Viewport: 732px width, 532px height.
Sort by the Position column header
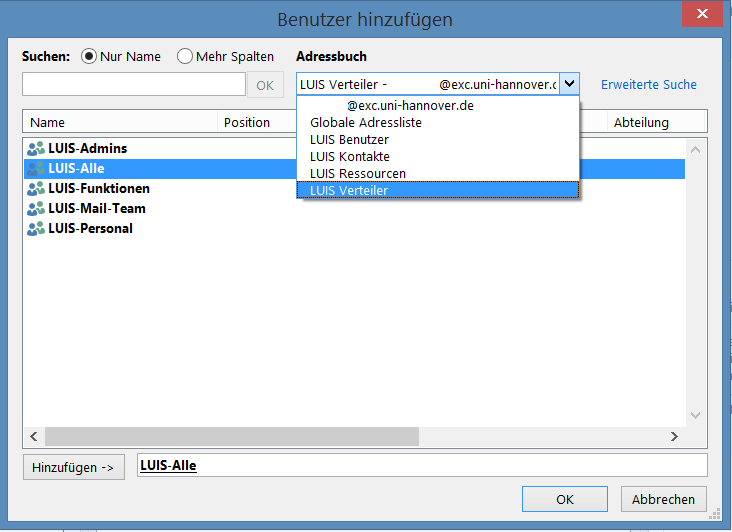(x=257, y=122)
